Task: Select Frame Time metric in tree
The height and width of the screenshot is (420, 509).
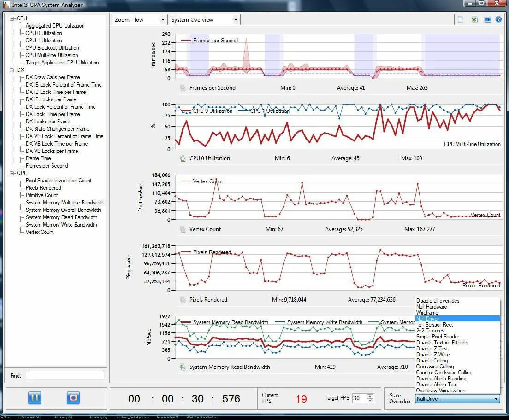Action: pyautogui.click(x=38, y=158)
